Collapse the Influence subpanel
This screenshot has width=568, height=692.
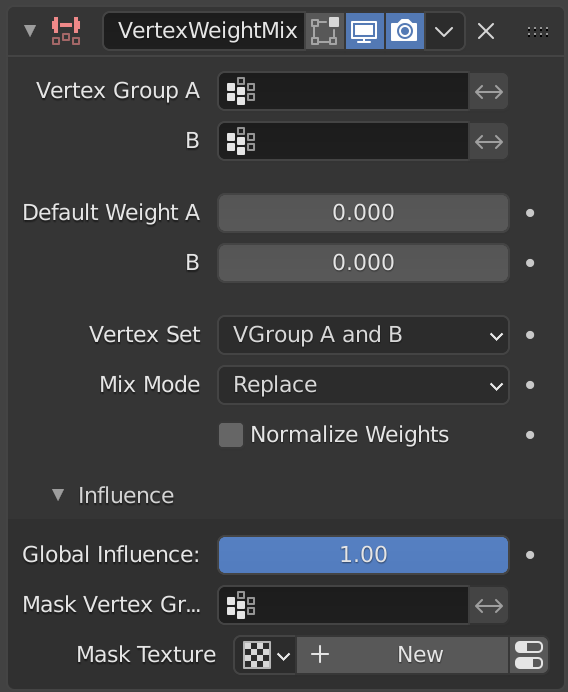58,495
